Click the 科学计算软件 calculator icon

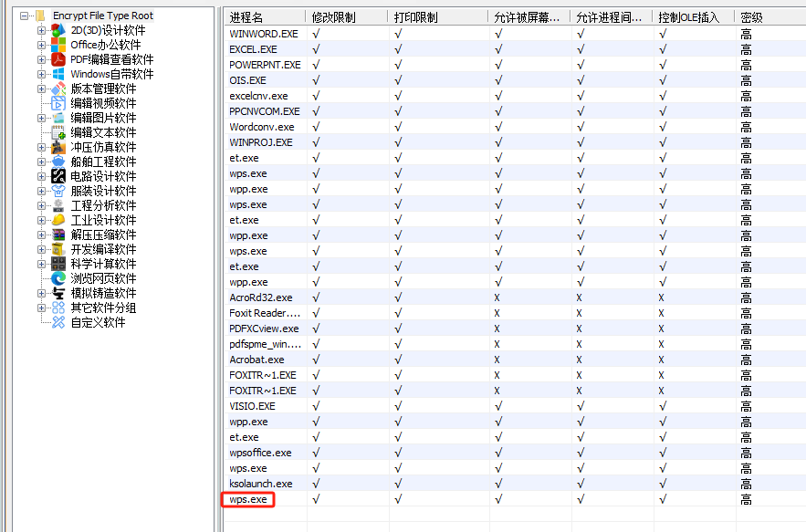[x=58, y=264]
